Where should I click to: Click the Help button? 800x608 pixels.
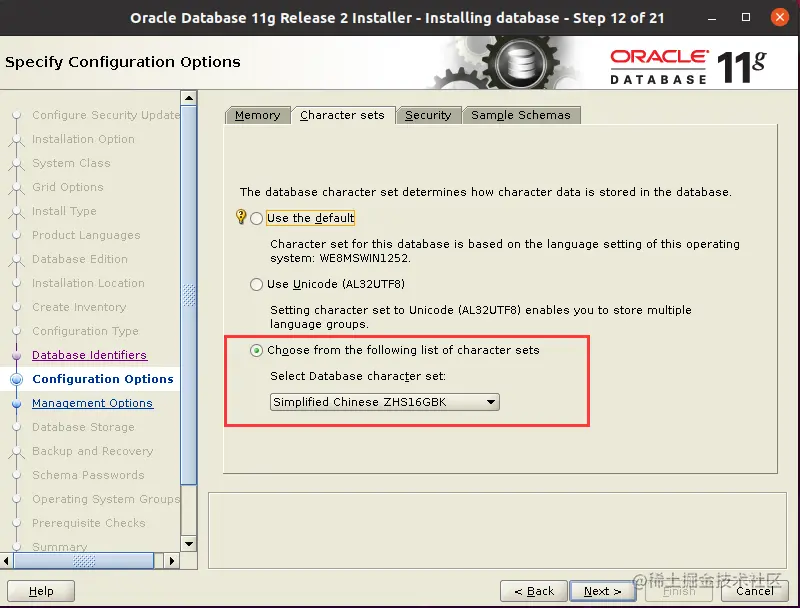(x=41, y=591)
